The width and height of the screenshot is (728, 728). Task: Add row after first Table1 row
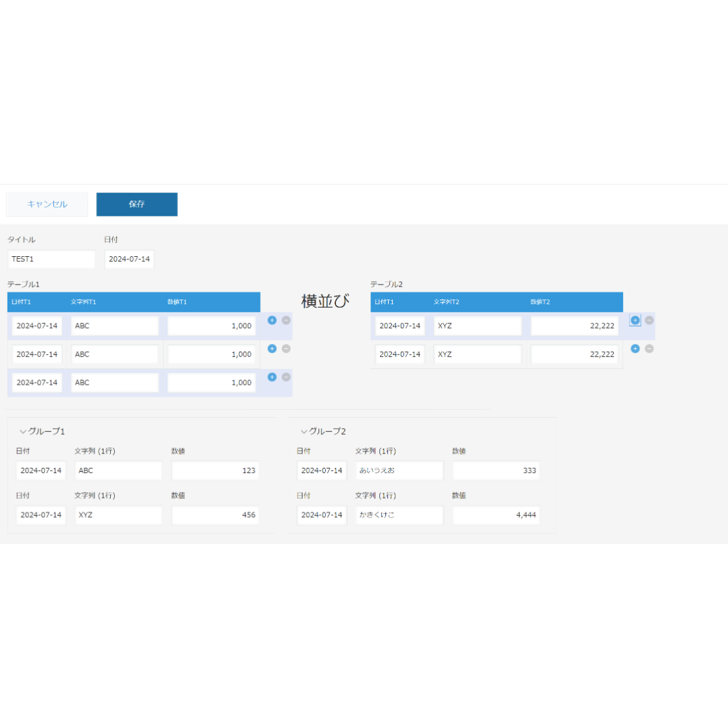(272, 320)
